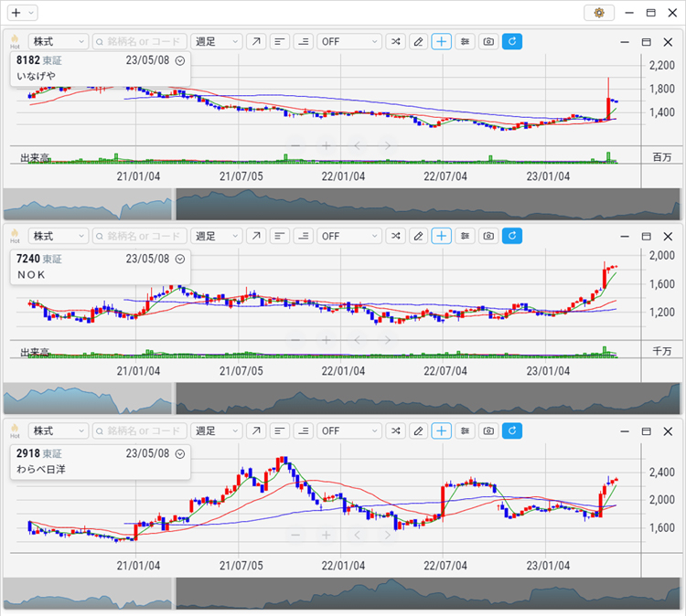Open indicator settings sliders icon in bottom chart
686x616 pixels.
466,430
